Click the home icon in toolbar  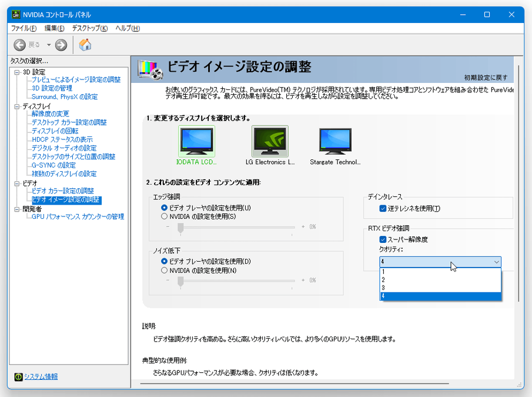pos(85,45)
